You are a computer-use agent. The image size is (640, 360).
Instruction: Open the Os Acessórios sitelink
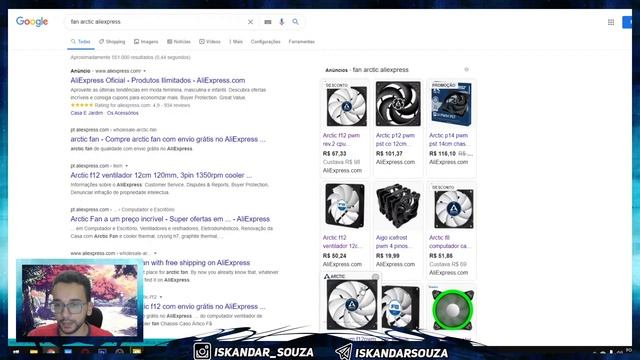[123, 113]
